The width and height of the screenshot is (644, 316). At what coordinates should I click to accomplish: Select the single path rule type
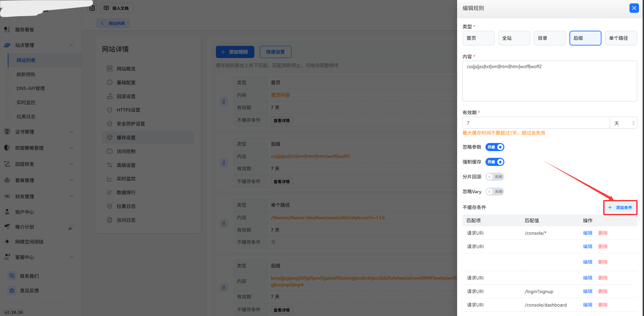tap(621, 38)
